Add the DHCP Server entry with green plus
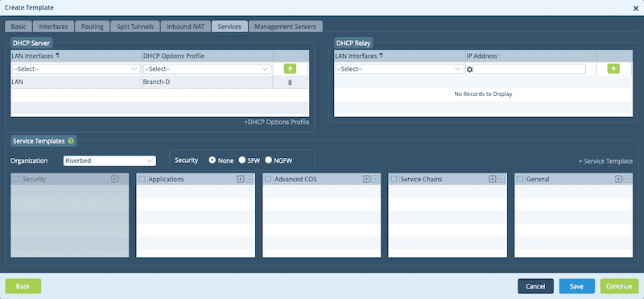 290,69
